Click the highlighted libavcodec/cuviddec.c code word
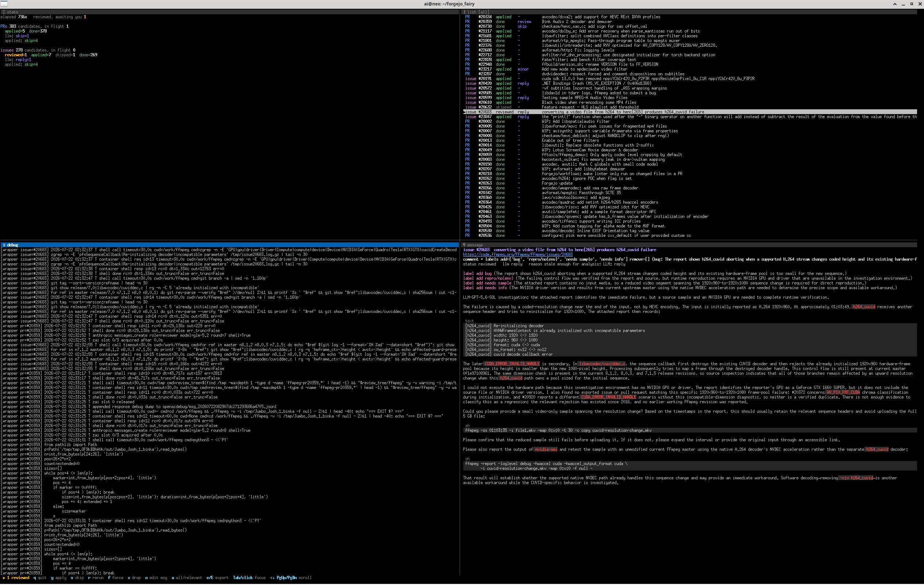Screen dimensions: 924x585 tap(602, 364)
